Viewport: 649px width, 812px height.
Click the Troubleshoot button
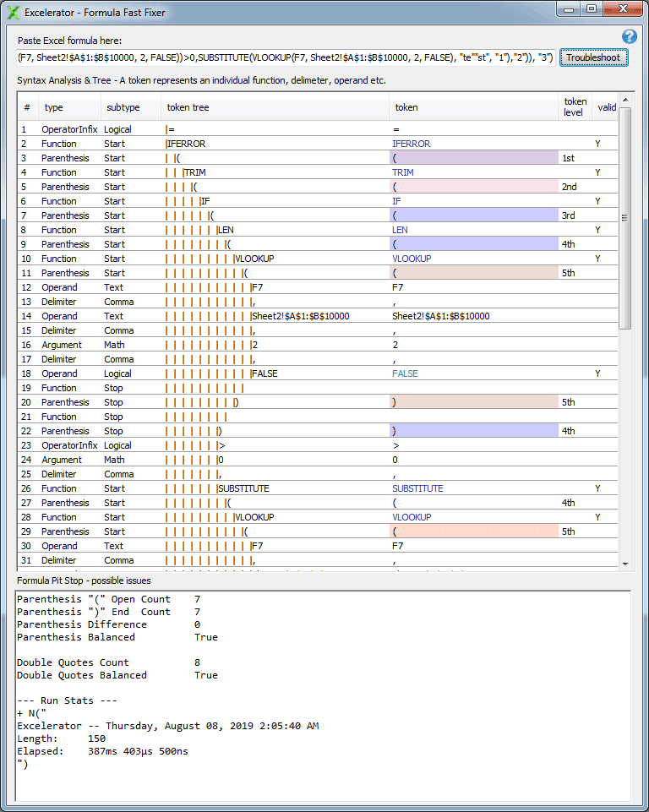click(x=593, y=57)
